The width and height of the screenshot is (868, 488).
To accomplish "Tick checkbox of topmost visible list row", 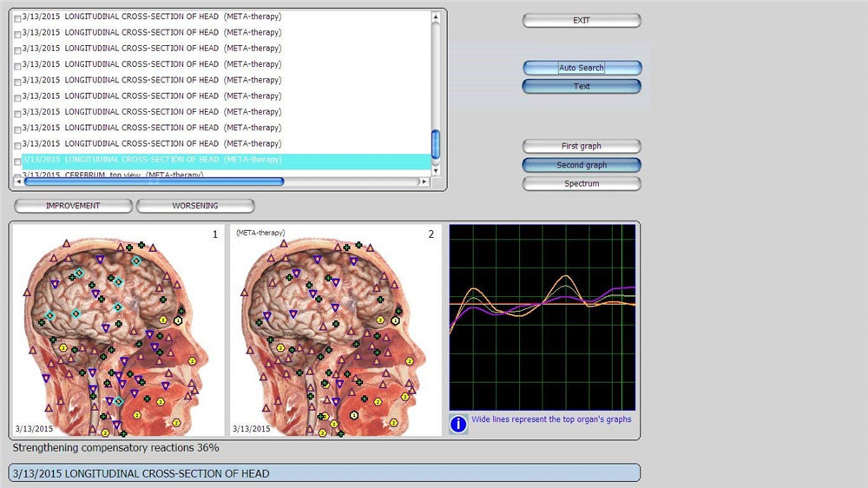I will pos(18,17).
